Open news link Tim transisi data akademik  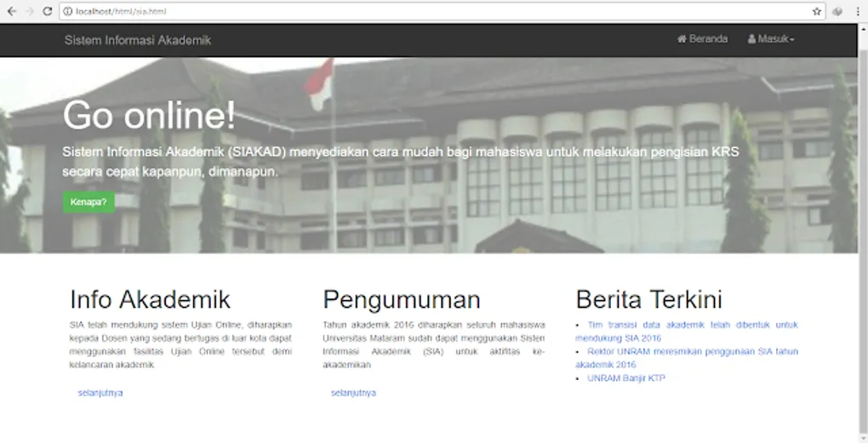(687, 332)
